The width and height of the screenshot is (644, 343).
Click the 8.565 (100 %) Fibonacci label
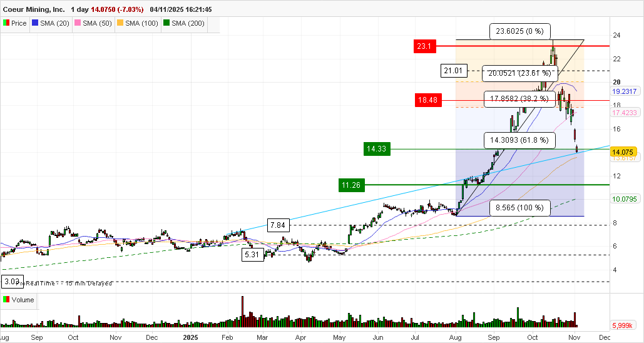(x=519, y=208)
